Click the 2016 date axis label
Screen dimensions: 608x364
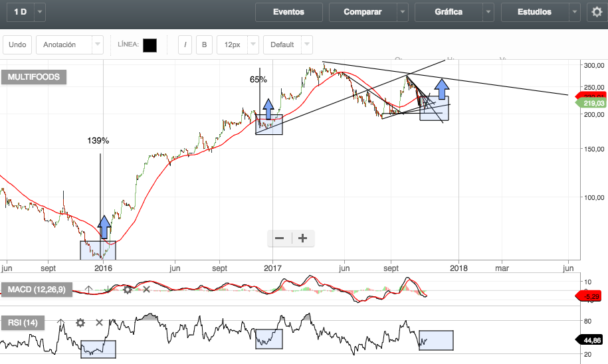103,268
